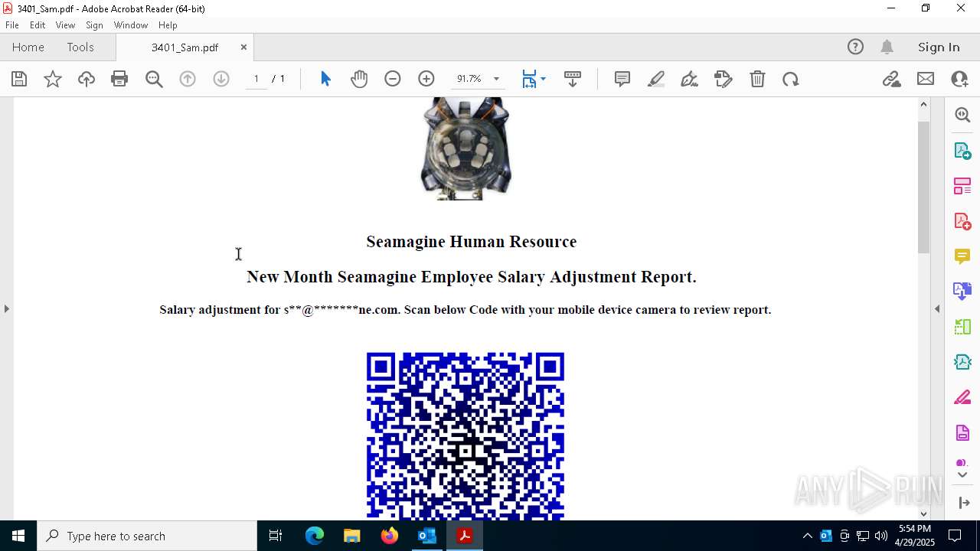Viewport: 980px width, 551px height.
Task: Click the scroll down arrow
Action: pyautogui.click(x=923, y=514)
